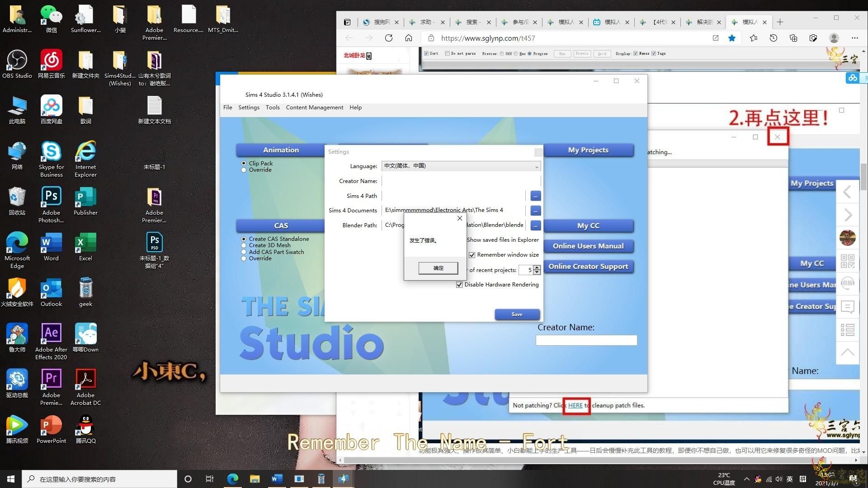Open Online Users Manual
Image resolution: width=868 pixels, height=488 pixels.
[588, 246]
